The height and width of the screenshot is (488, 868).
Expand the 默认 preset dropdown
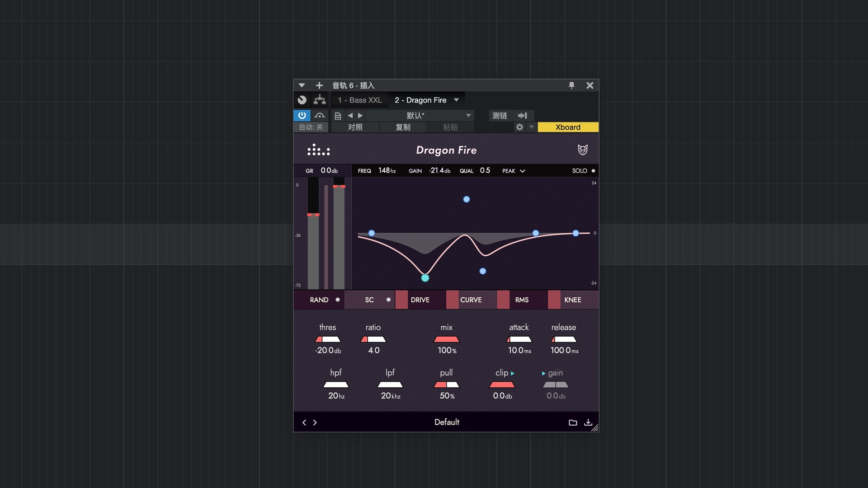click(468, 116)
